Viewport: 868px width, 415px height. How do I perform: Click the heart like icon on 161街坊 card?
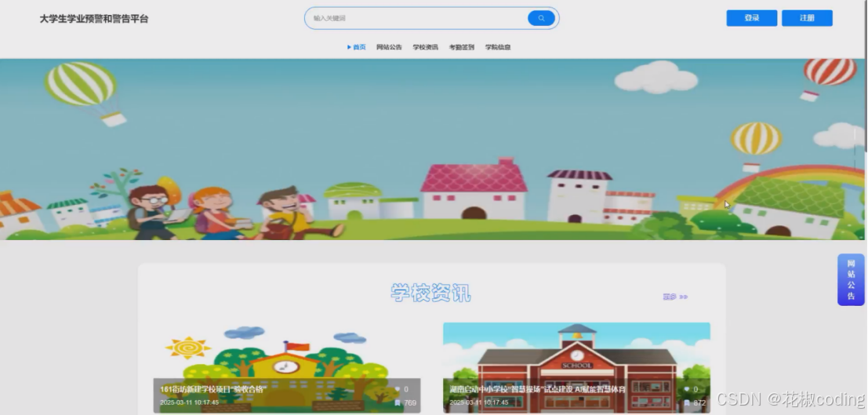(x=397, y=390)
